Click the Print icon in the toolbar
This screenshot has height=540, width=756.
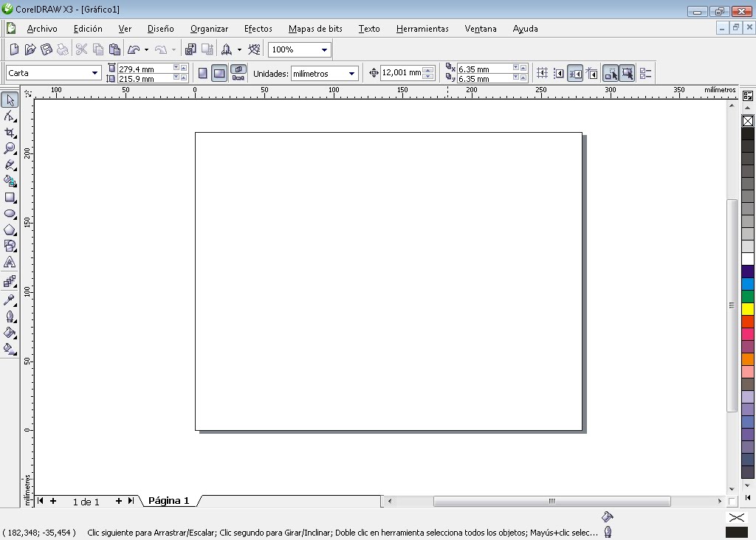63,49
